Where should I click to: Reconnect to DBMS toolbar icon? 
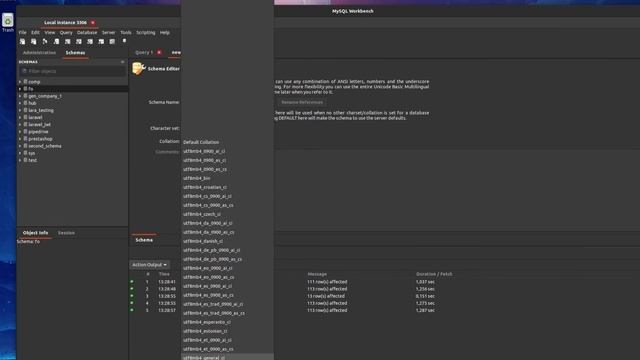pos(124,41)
